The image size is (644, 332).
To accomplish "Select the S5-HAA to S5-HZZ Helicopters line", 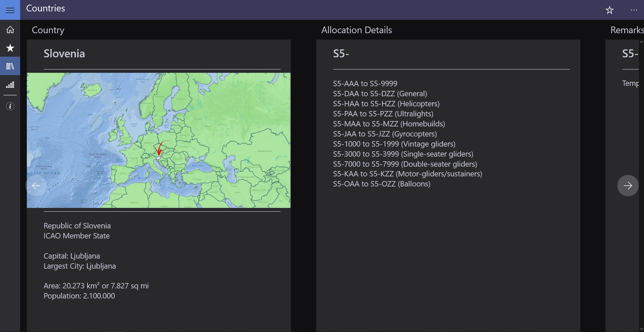I will pyautogui.click(x=386, y=104).
